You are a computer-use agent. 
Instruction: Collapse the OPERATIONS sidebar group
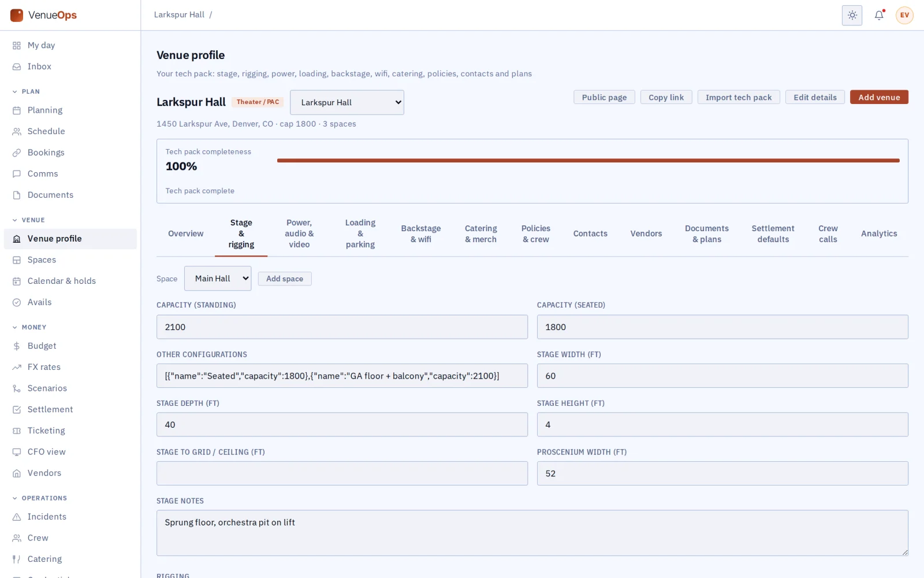click(40, 498)
